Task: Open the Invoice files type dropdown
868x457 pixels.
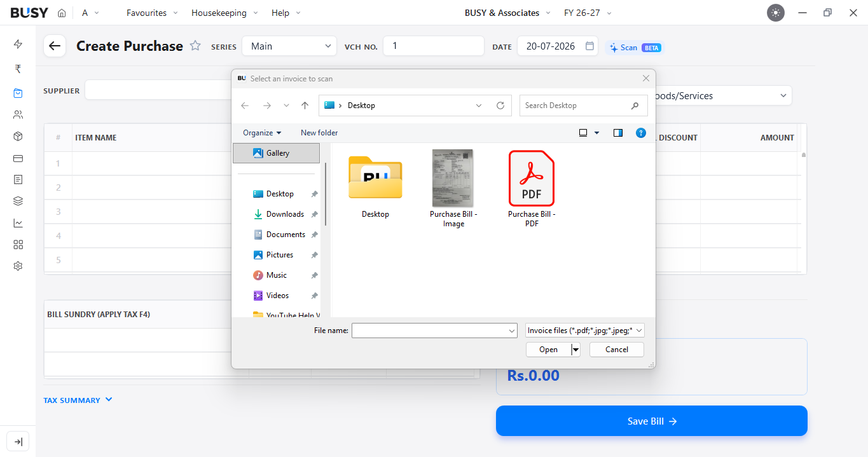Action: (585, 331)
